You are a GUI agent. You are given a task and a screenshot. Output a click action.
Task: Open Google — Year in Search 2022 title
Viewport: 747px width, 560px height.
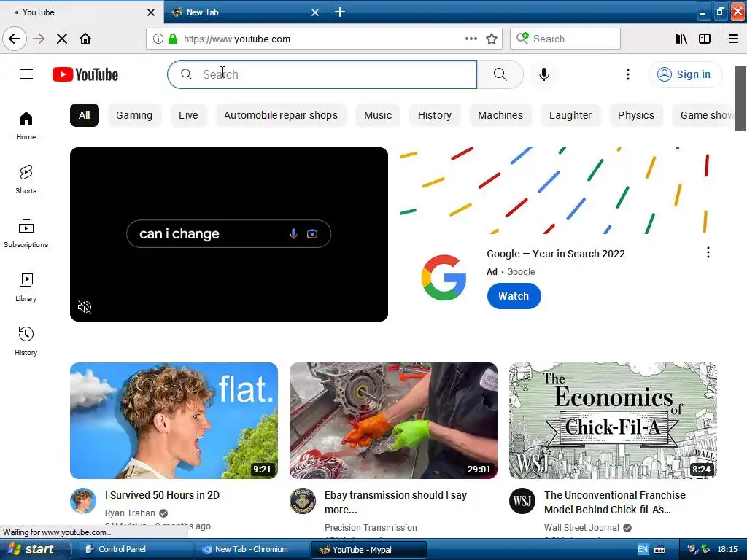(556, 254)
